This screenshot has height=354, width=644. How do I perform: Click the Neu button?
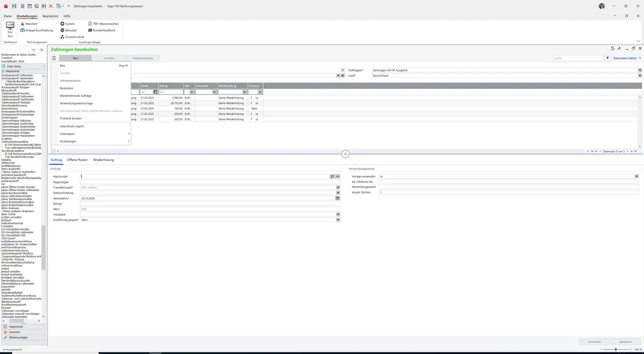coord(75,58)
